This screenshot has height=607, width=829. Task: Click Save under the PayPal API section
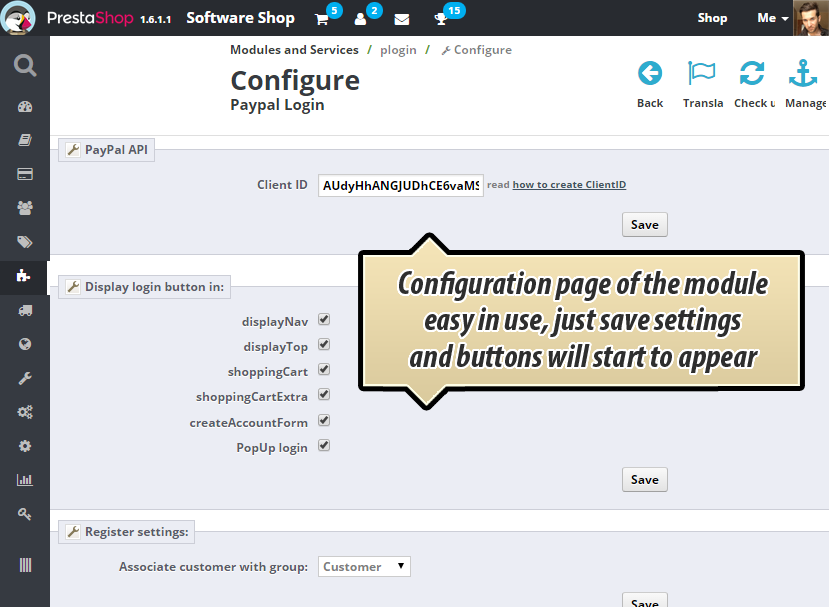point(644,224)
